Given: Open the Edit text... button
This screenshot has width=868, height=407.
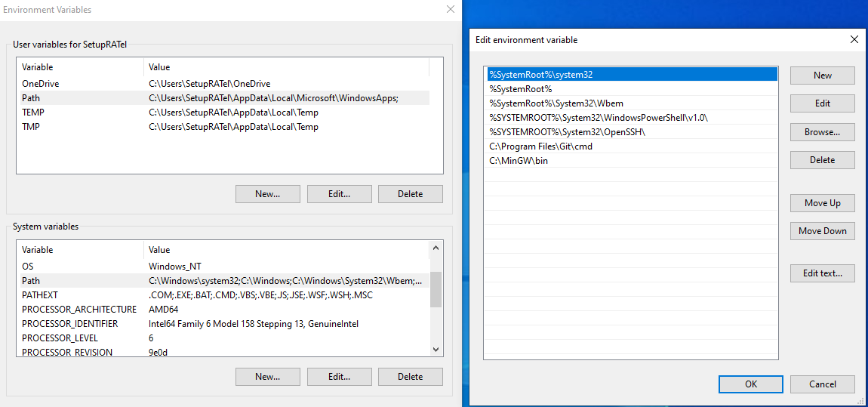Looking at the screenshot, I should (x=822, y=273).
